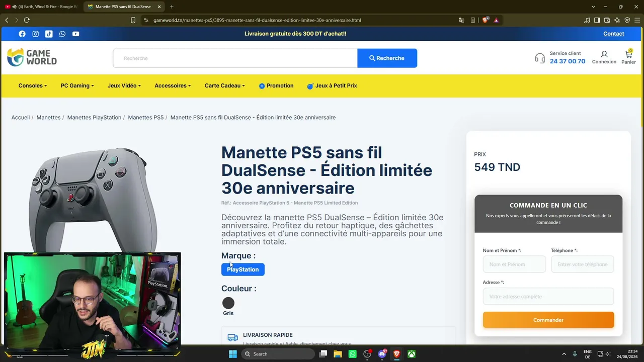The width and height of the screenshot is (644, 362).
Task: Open the media playlist music note icon
Action: pos(587,20)
